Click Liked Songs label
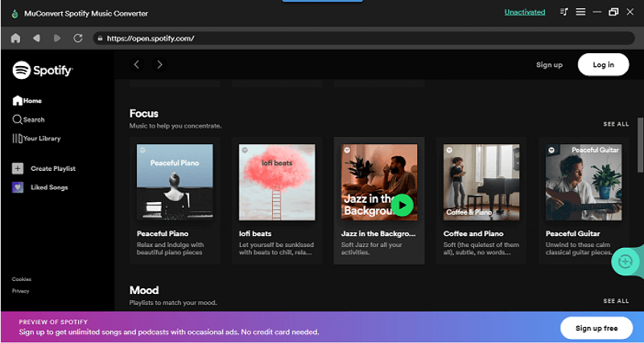This screenshot has width=644, height=343. click(49, 188)
